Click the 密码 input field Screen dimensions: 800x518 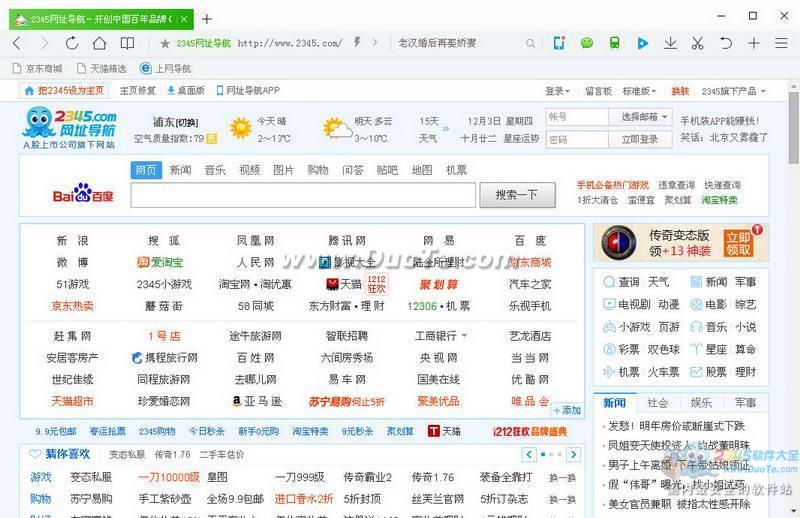click(577, 139)
